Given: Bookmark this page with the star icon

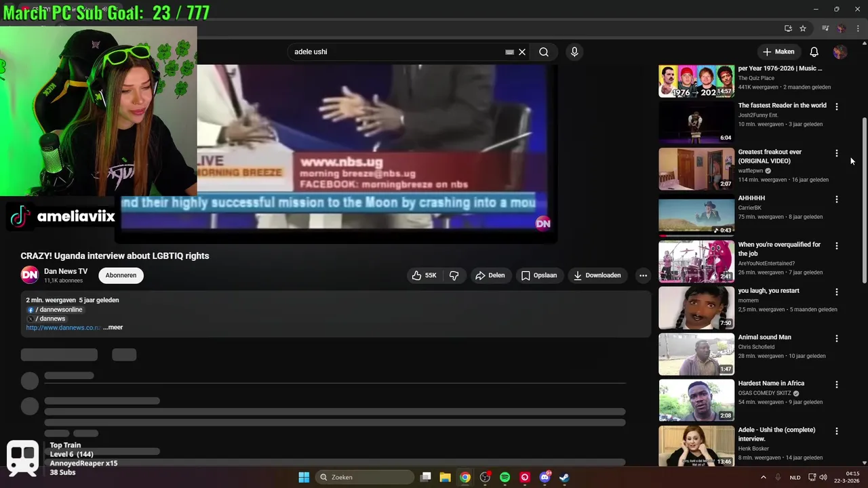Looking at the screenshot, I should [x=803, y=28].
